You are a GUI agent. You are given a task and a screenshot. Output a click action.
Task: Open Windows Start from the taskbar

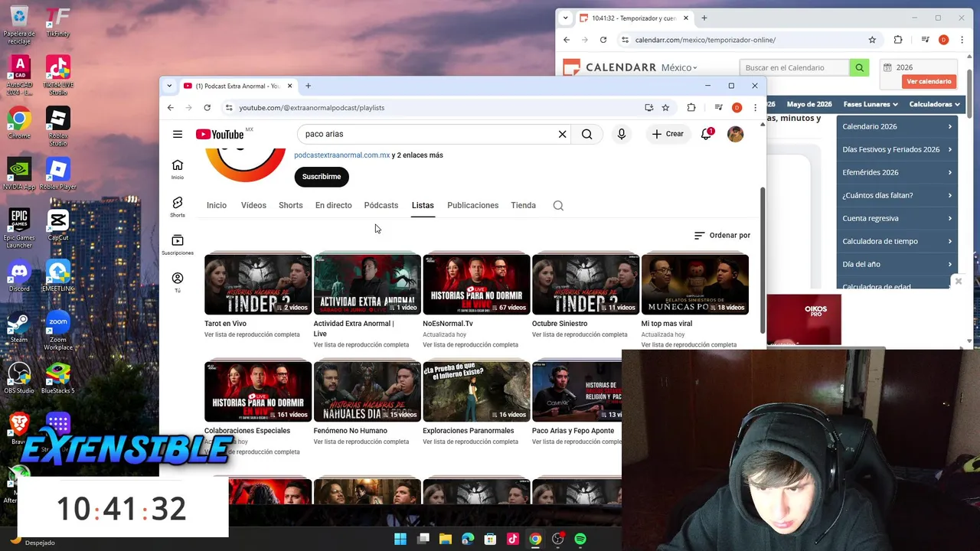tap(400, 539)
